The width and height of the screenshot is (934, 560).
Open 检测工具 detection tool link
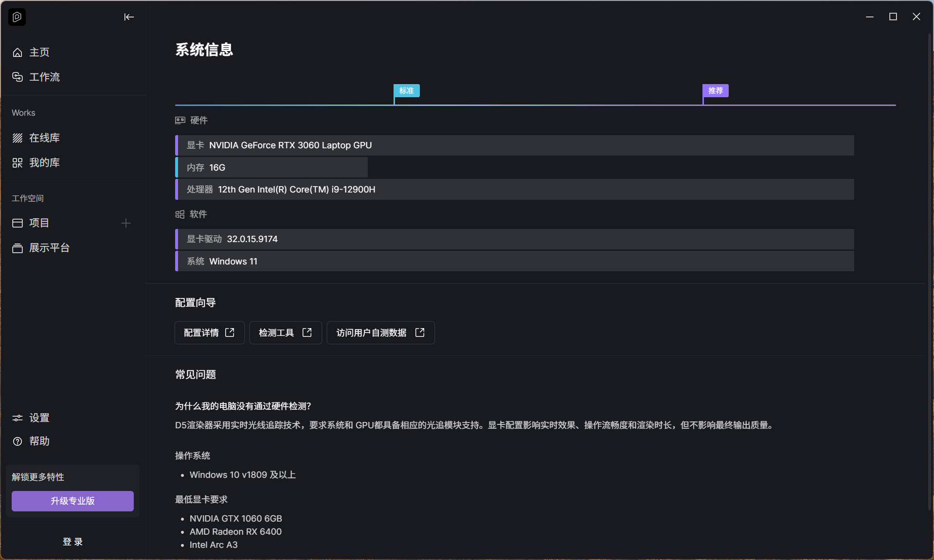(x=286, y=332)
